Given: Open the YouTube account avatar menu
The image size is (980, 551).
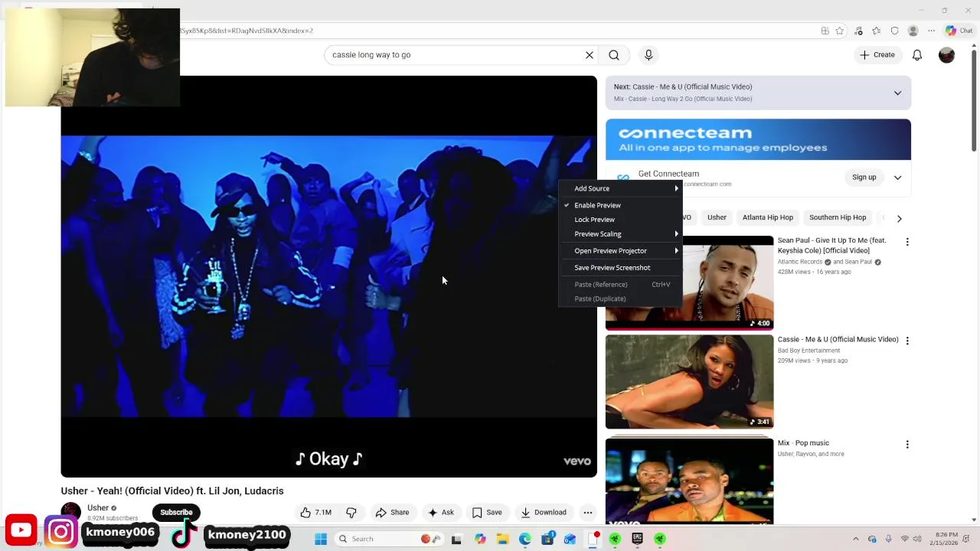Looking at the screenshot, I should 947,55.
